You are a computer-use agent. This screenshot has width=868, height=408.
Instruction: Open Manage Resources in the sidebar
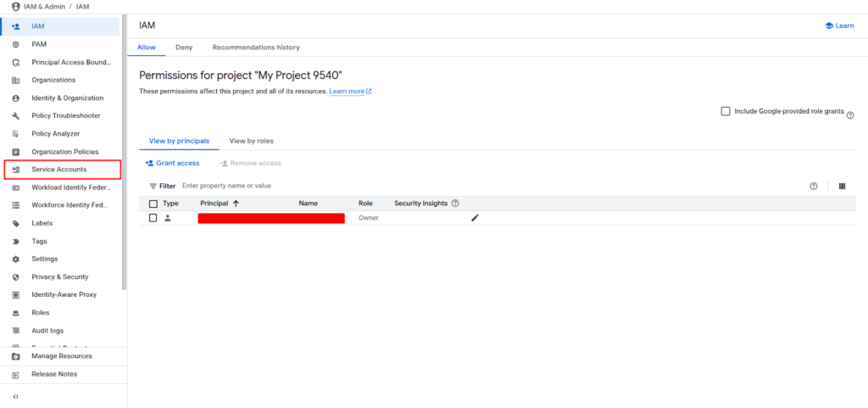point(63,356)
